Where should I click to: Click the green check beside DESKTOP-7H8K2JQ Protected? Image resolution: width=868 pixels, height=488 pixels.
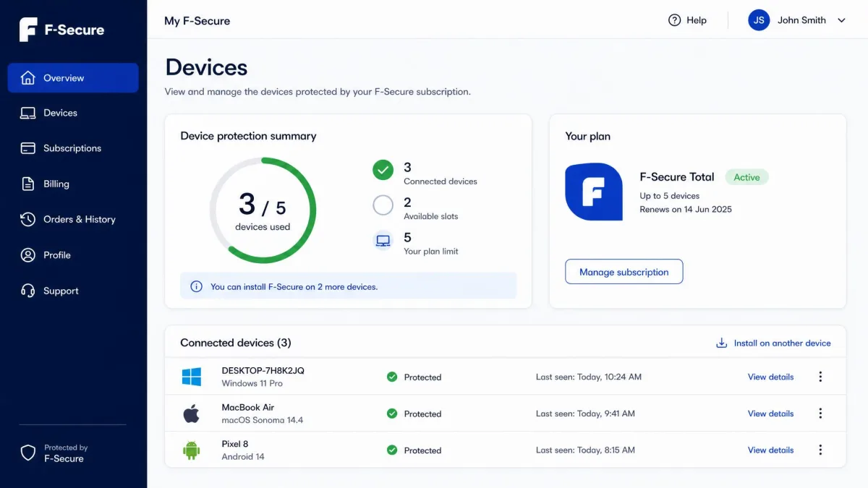[x=392, y=377]
